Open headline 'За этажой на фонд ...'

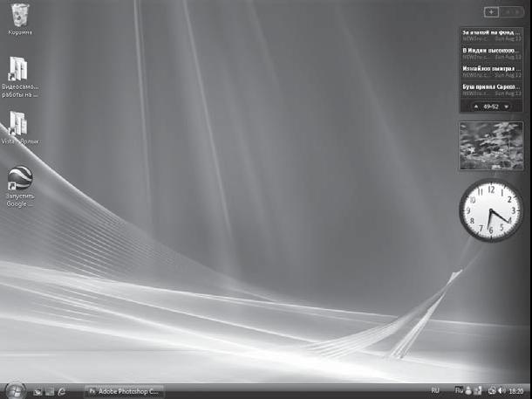[x=491, y=35]
